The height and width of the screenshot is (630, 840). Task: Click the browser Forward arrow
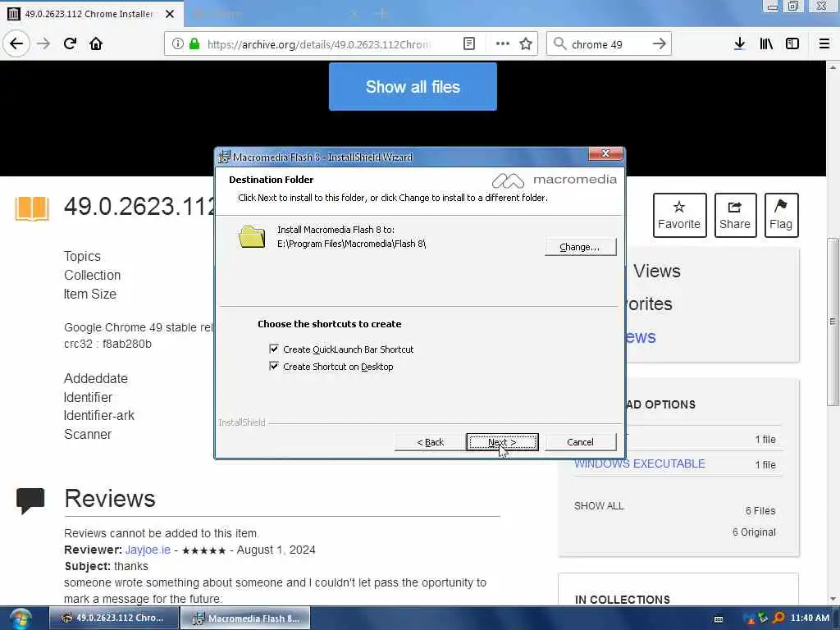[43, 44]
